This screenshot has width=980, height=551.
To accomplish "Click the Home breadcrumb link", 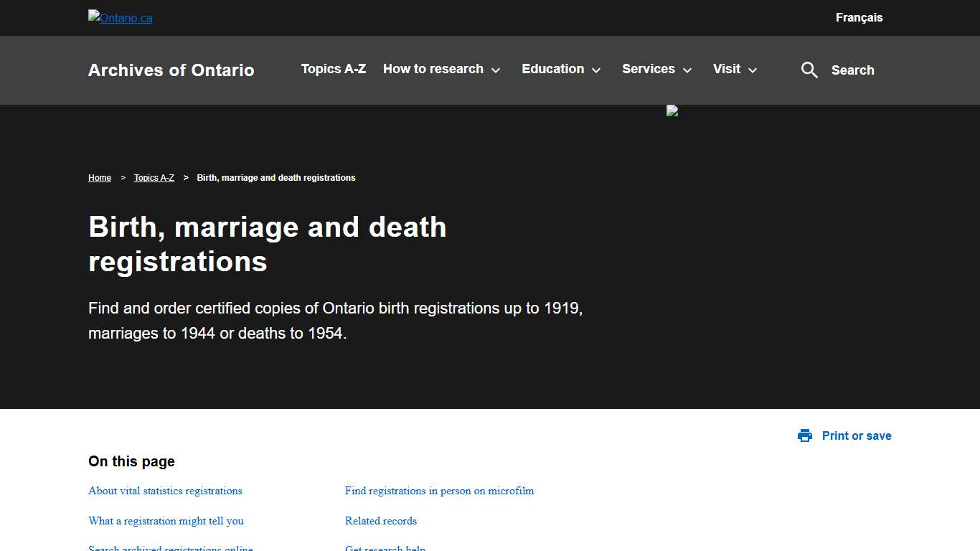I will (100, 177).
